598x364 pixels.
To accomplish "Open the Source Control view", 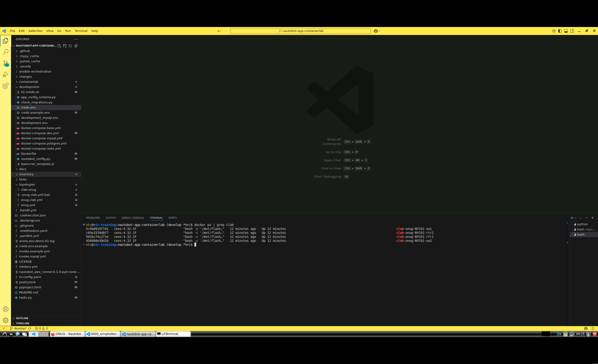I will tap(6, 63).
